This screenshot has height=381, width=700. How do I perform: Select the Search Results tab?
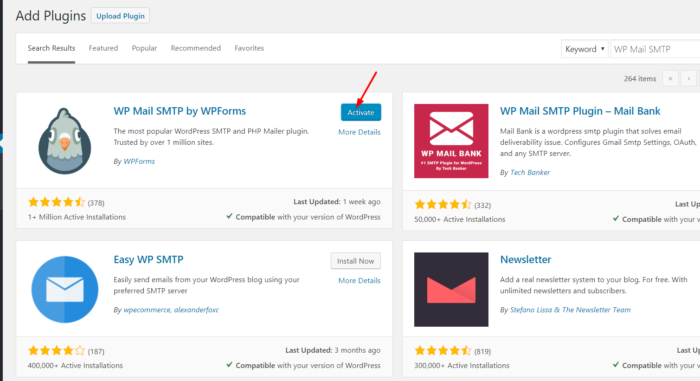(x=51, y=48)
